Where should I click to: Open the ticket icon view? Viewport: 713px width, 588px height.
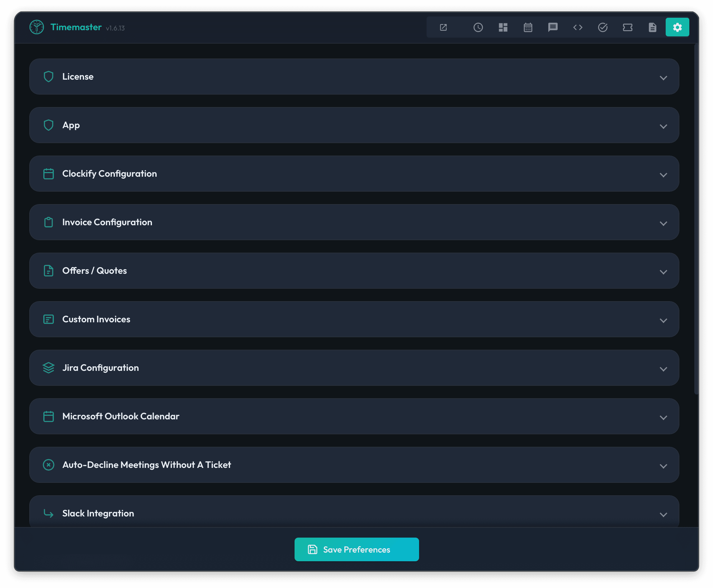(628, 27)
